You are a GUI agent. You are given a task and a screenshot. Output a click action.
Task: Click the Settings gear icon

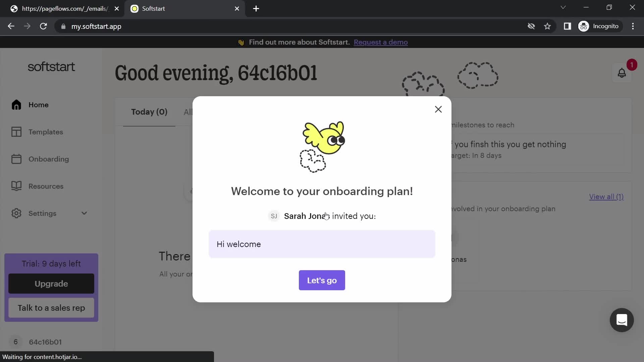16,213
